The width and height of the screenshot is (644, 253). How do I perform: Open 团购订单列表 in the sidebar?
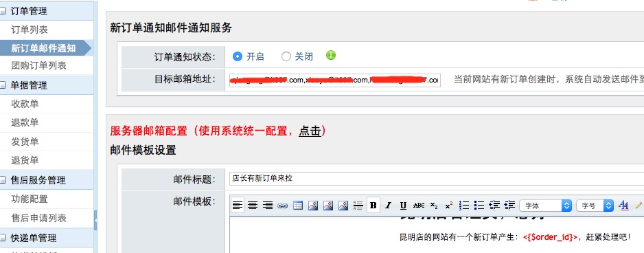point(38,65)
